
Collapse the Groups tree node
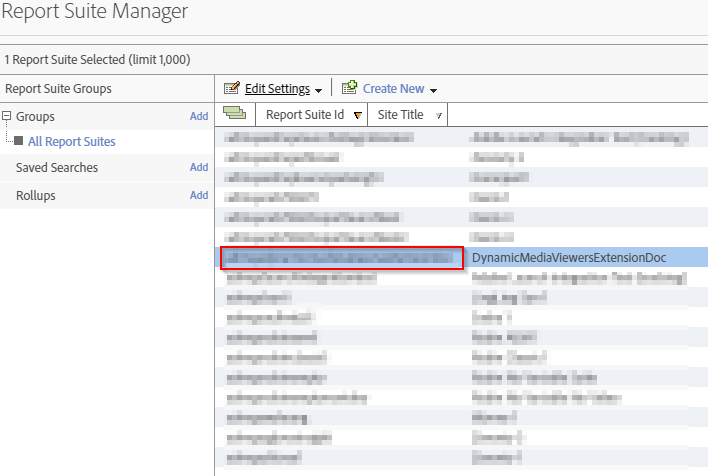[6, 116]
